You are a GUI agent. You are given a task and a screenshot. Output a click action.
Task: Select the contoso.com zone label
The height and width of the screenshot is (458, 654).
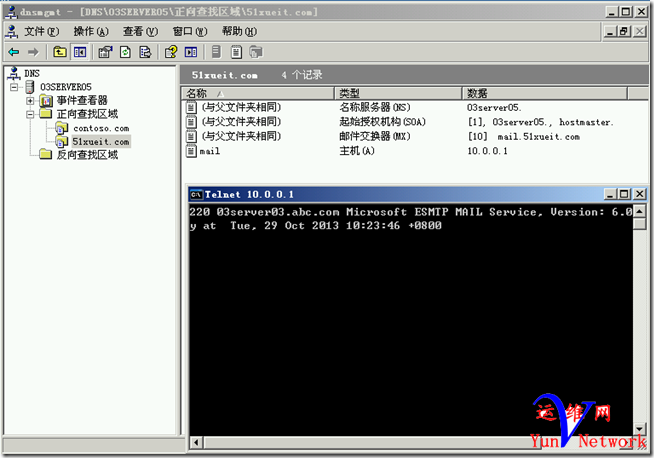(101, 128)
